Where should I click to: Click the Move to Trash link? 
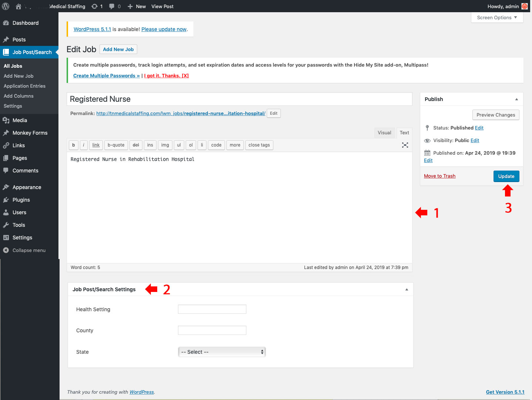pyautogui.click(x=440, y=176)
